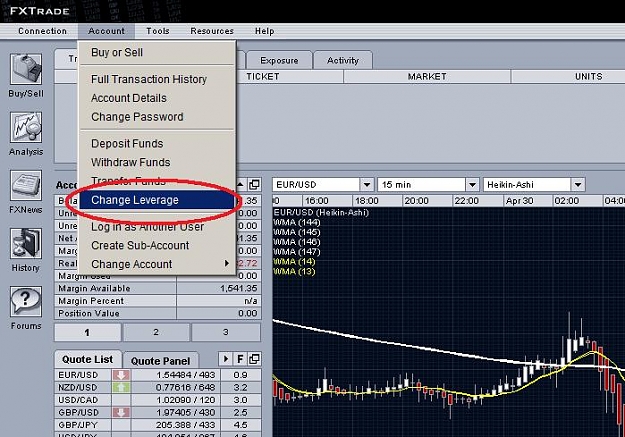Open the Buy/Sell sidebar icon
The width and height of the screenshot is (625, 437).
(x=26, y=69)
